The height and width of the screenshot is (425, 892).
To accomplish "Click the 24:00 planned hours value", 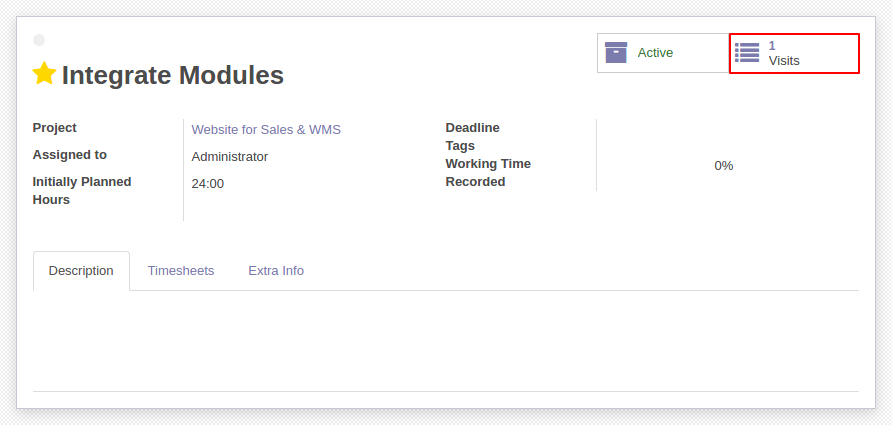I will coord(208,184).
